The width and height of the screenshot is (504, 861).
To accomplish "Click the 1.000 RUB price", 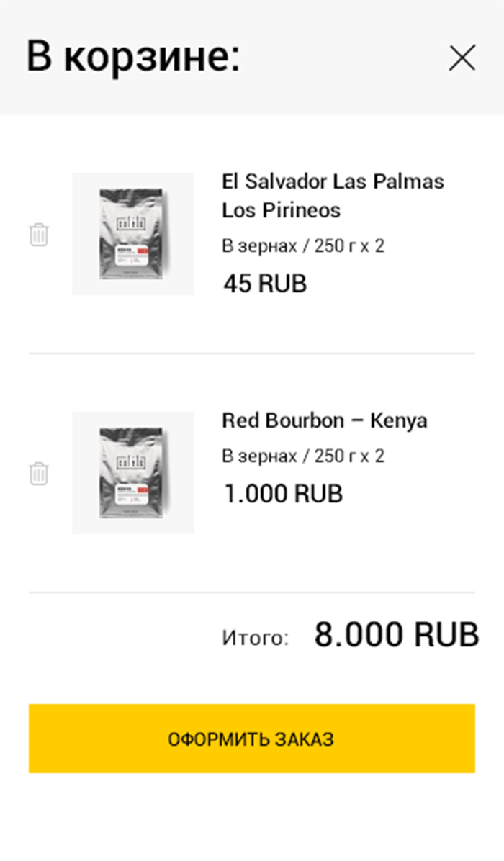I will click(x=283, y=494).
